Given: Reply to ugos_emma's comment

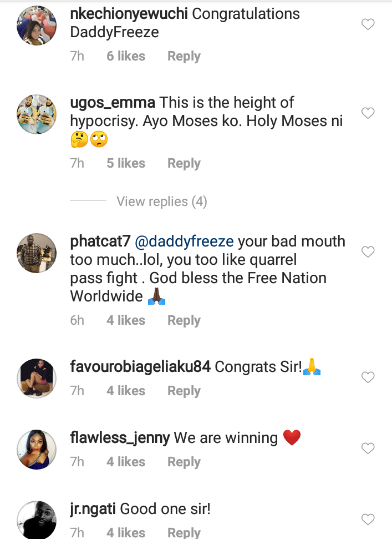Looking at the screenshot, I should click(x=184, y=164).
